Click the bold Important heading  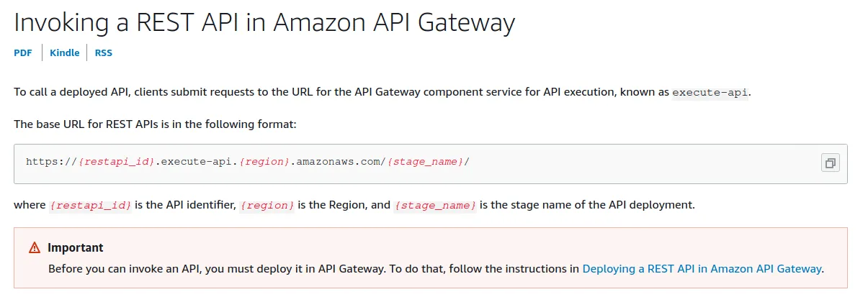[x=76, y=248]
